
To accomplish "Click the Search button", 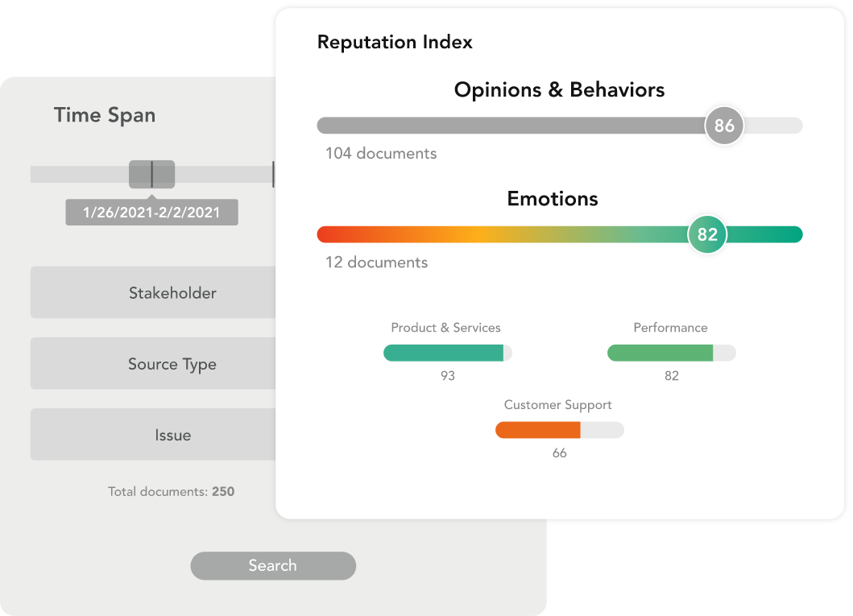I will [x=273, y=565].
